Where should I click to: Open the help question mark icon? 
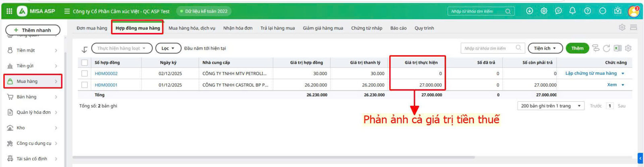587,11
